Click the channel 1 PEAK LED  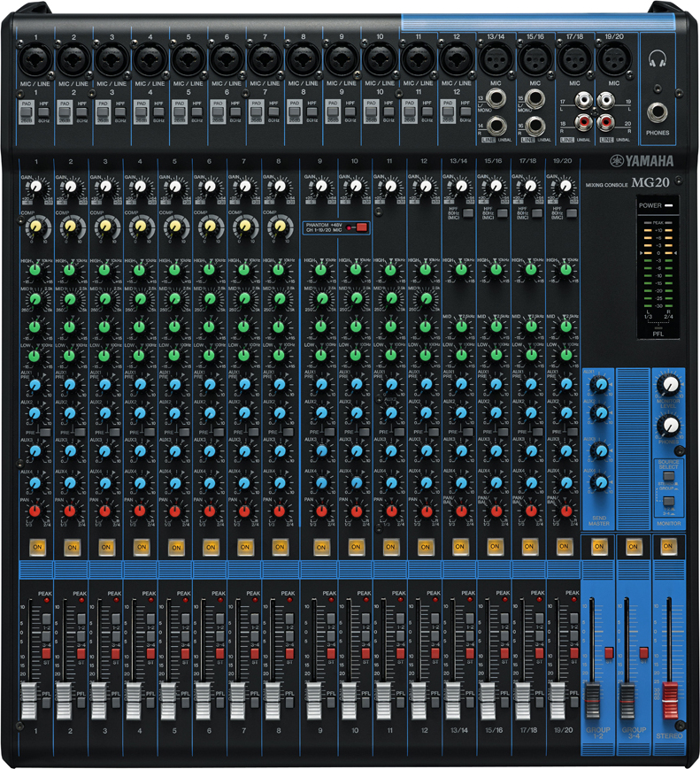(47, 600)
